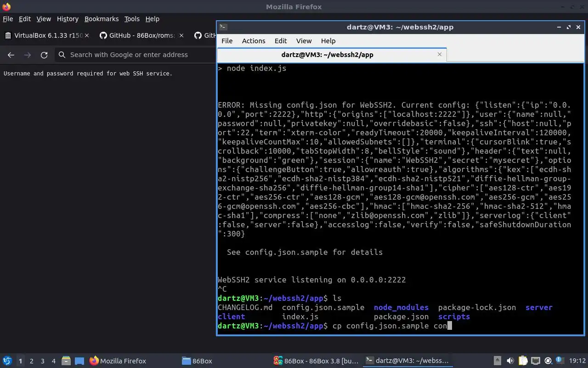The image size is (588, 368).
Task: Open the Firefox Tools menu
Action: [132, 19]
